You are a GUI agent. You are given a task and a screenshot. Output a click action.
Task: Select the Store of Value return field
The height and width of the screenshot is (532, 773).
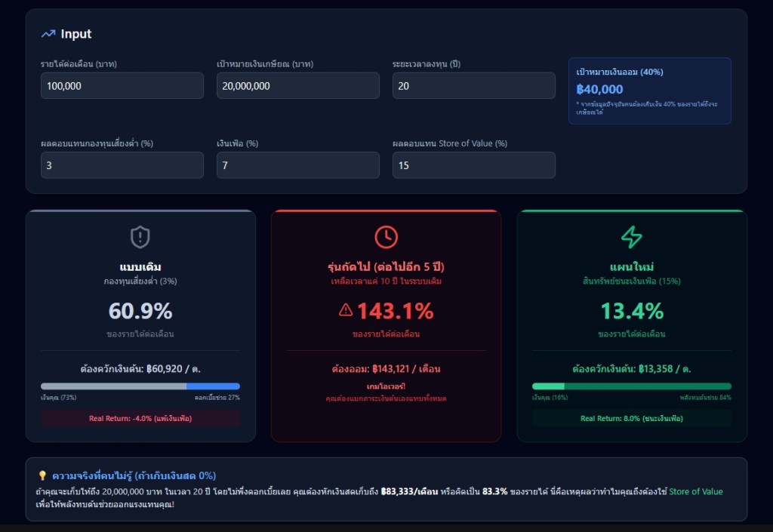click(x=473, y=165)
